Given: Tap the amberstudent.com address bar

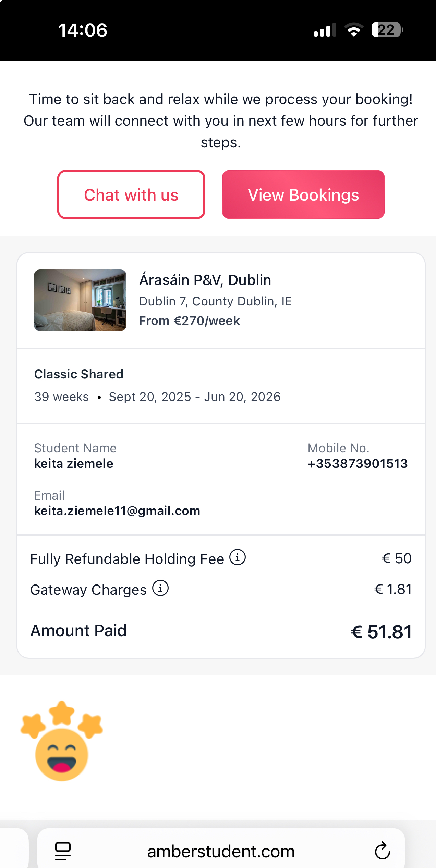Looking at the screenshot, I should [221, 851].
